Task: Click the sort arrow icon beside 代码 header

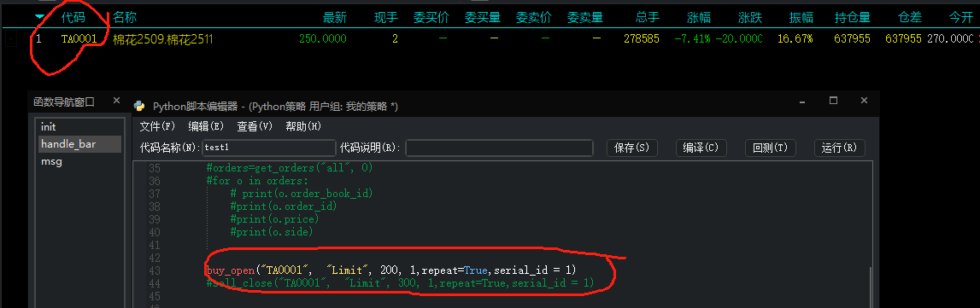Action: (x=40, y=17)
